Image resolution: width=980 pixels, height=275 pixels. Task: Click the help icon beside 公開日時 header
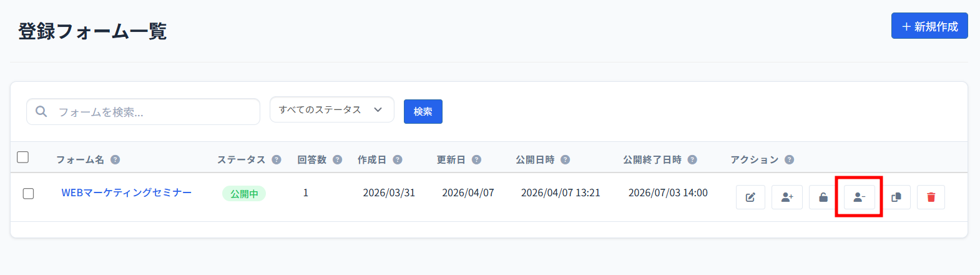[566, 160]
